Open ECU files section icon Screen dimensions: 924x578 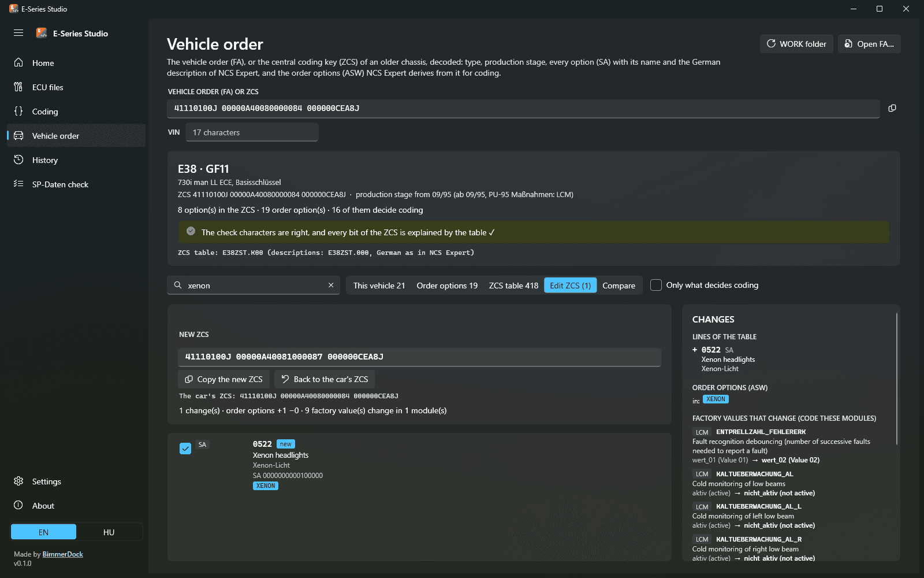tap(18, 87)
